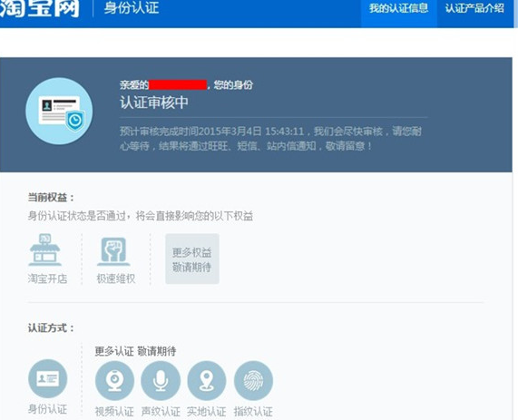Select the microphone voiceprint verification icon
Screen dimensions: 518x420
tap(161, 381)
